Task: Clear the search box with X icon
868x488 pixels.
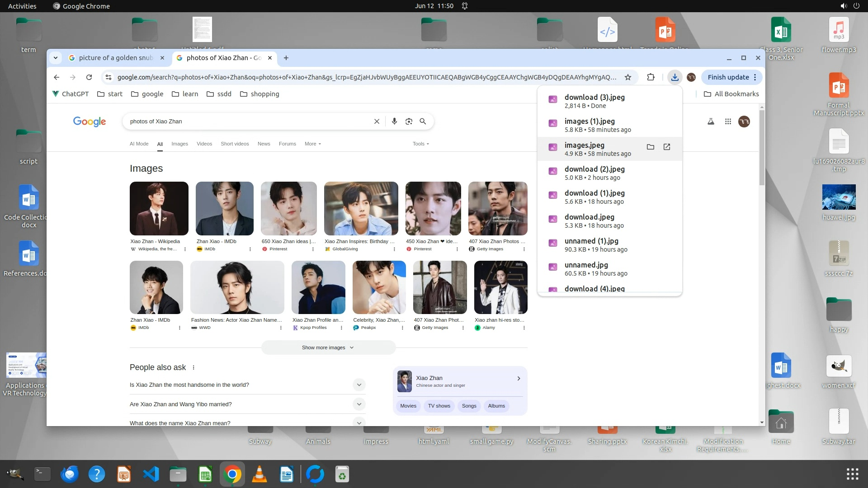Action: pyautogui.click(x=377, y=122)
